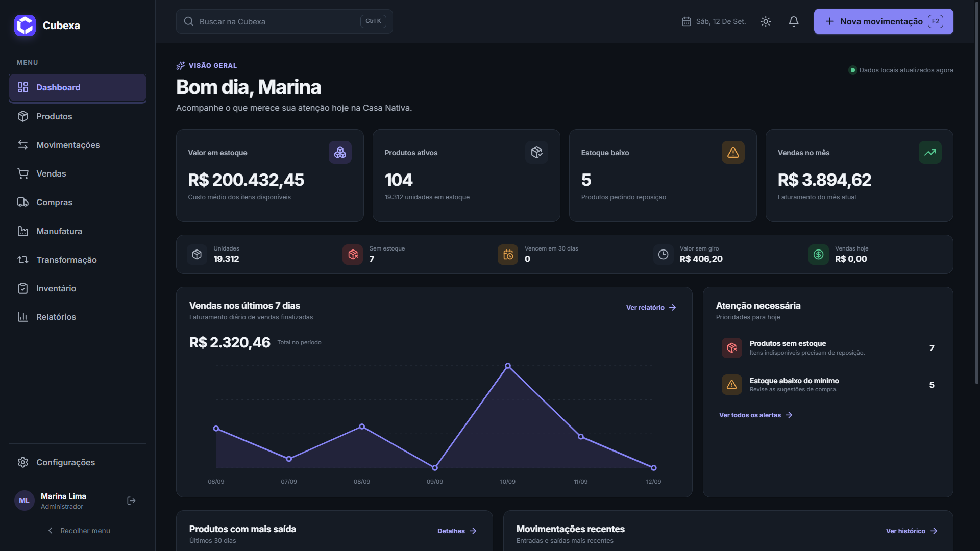This screenshot has width=980, height=551.
Task: Click the R$ 2.320,46 total value
Action: click(x=230, y=342)
